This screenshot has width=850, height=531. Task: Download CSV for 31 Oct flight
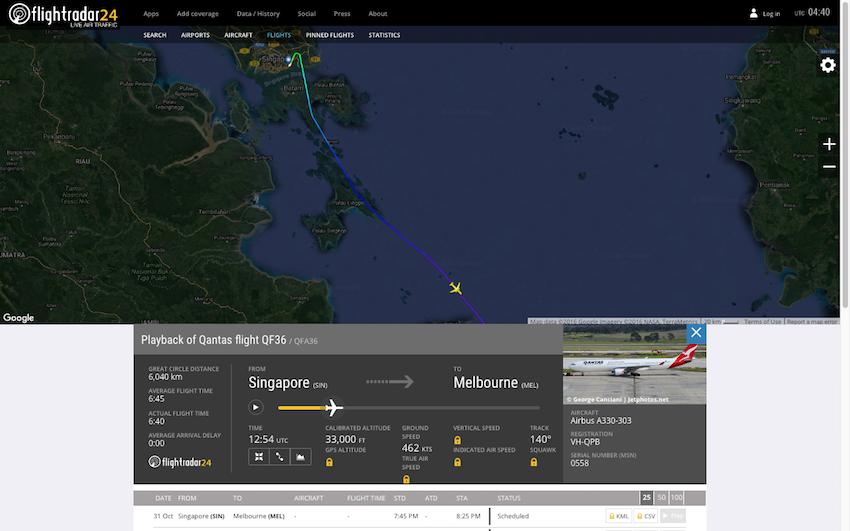[646, 516]
